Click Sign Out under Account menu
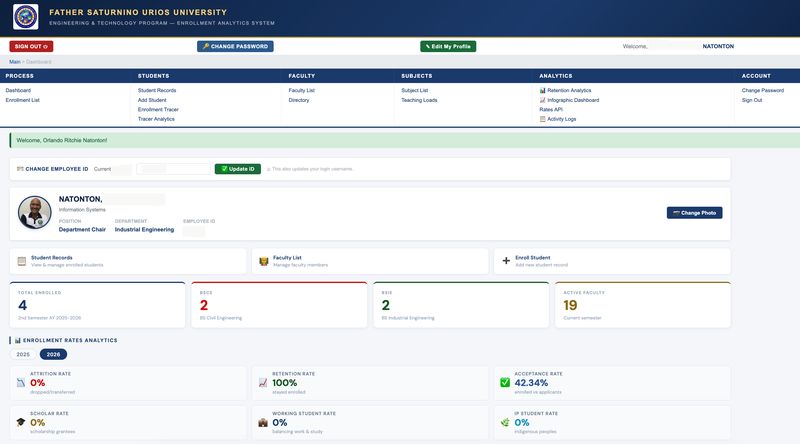 click(752, 100)
